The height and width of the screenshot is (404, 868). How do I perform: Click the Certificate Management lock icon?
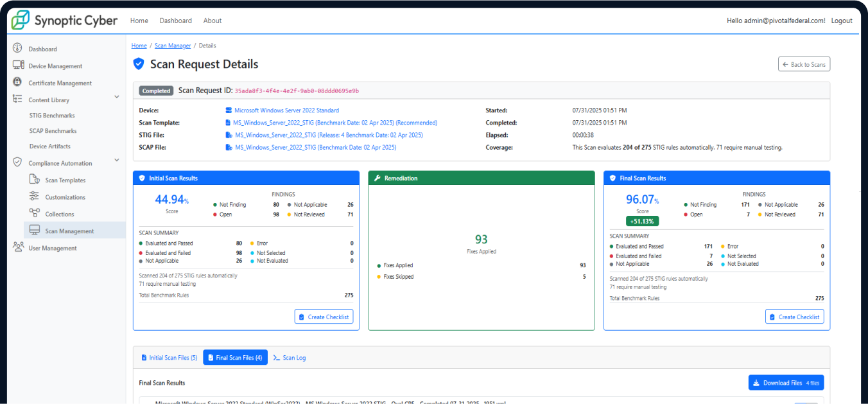17,82
